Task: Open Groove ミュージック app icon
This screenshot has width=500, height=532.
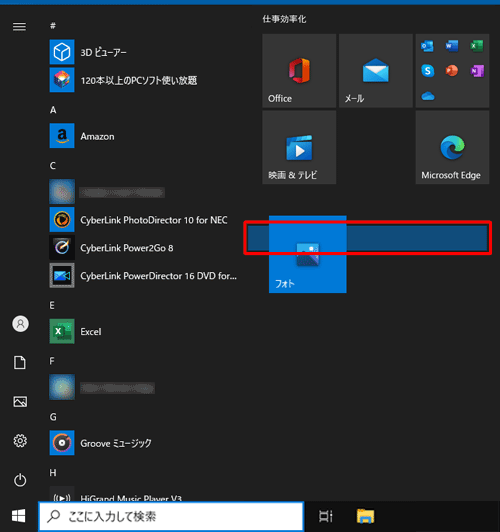Action: pos(62,443)
